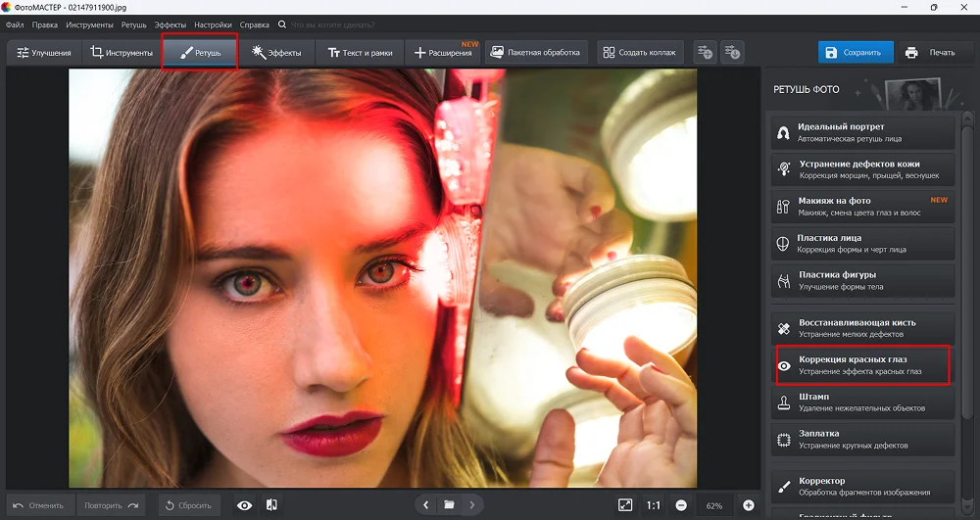
Task: Open the Текст и рамки tab
Action: (x=360, y=53)
